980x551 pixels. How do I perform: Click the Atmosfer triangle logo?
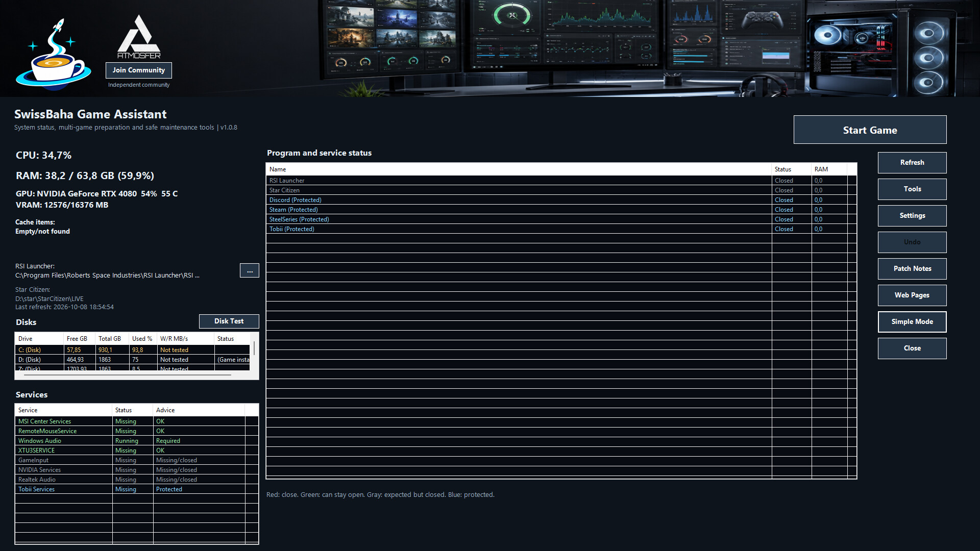point(139,36)
